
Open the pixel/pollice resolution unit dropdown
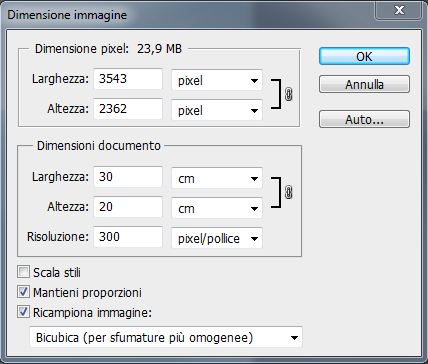[217, 238]
